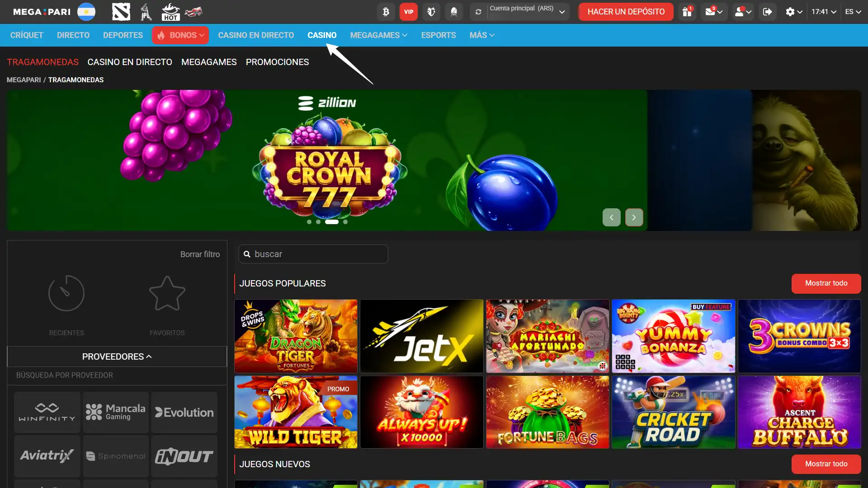Open the user profile menu

[x=743, y=12]
